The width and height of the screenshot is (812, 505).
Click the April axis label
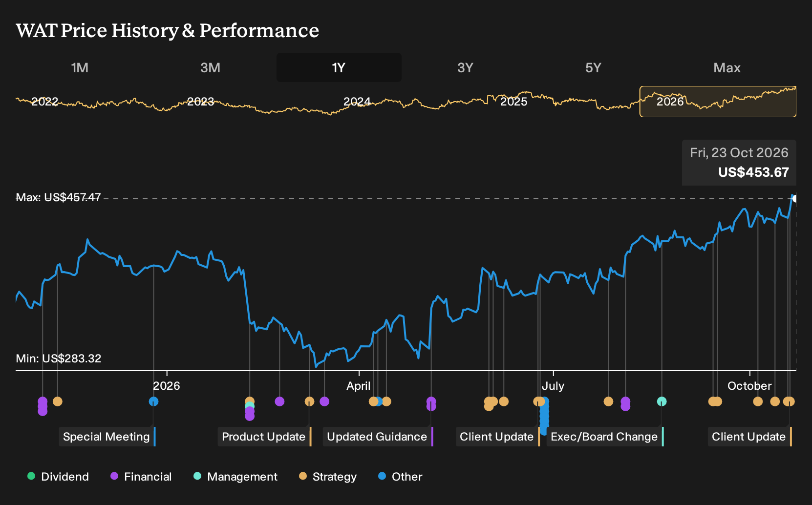(x=359, y=386)
